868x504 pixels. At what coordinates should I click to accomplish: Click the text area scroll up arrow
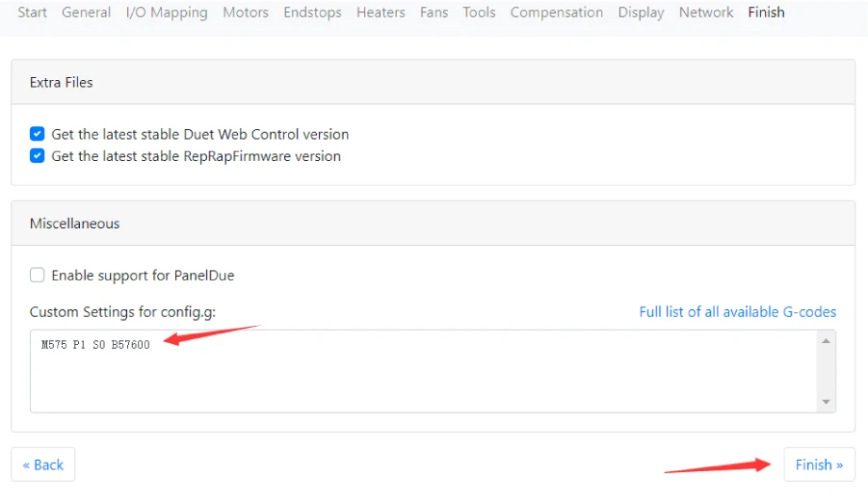pos(826,341)
